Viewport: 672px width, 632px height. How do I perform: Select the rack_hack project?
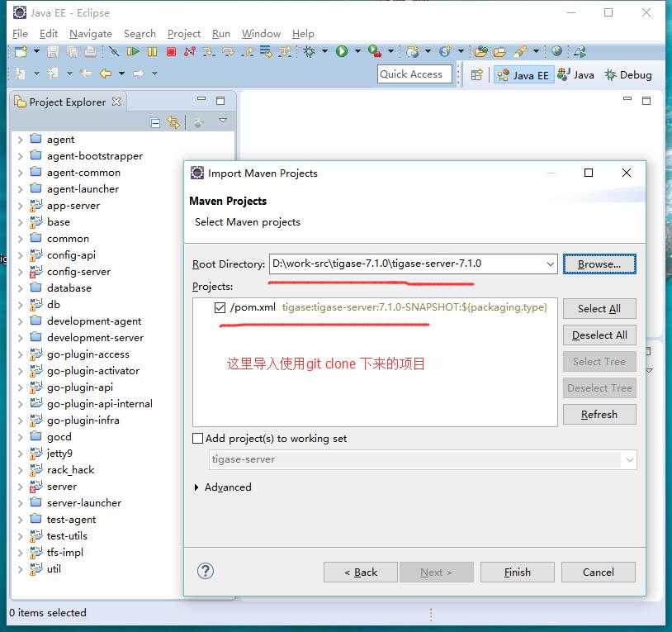tap(70, 470)
